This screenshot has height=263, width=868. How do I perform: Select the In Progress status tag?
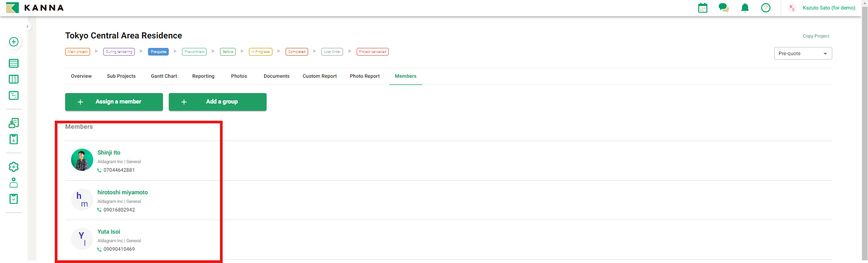pos(261,52)
